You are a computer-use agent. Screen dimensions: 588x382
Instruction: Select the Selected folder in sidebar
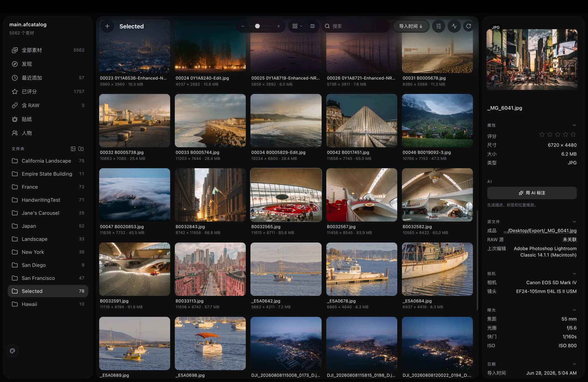click(x=48, y=291)
